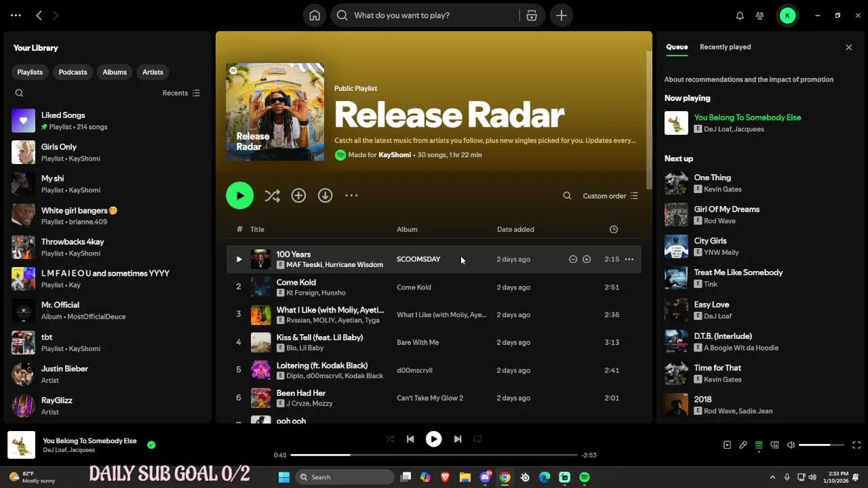Open Recents sort dropdown in library
The height and width of the screenshot is (488, 868).
(181, 93)
